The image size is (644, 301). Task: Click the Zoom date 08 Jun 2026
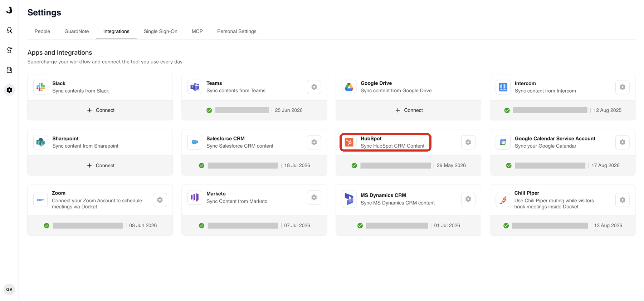[x=143, y=226]
